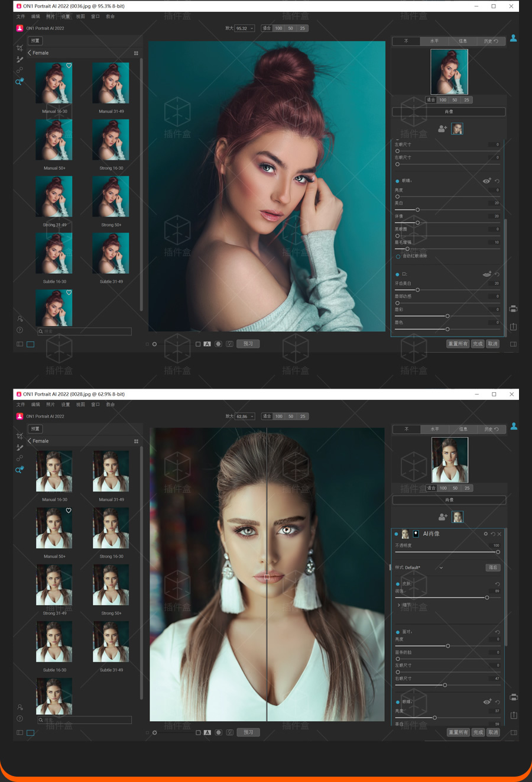532x782 pixels.
Task: Select the retouch brush tool in the 0036.jpg window
Action: [20, 59]
